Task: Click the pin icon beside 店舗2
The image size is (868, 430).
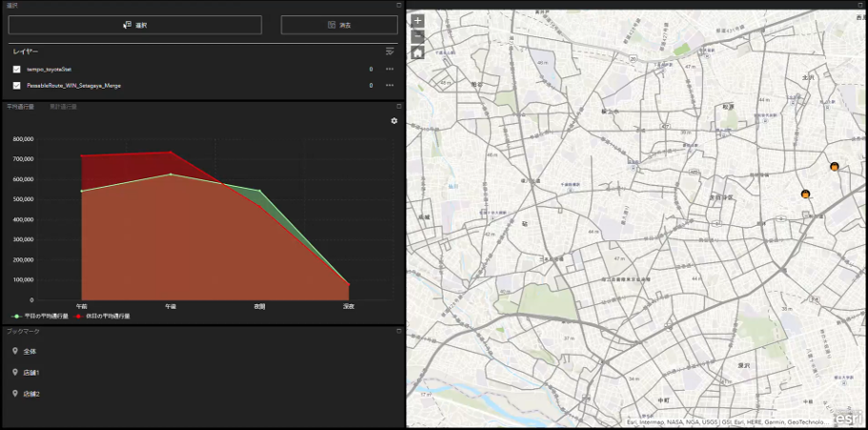Action: pos(15,393)
